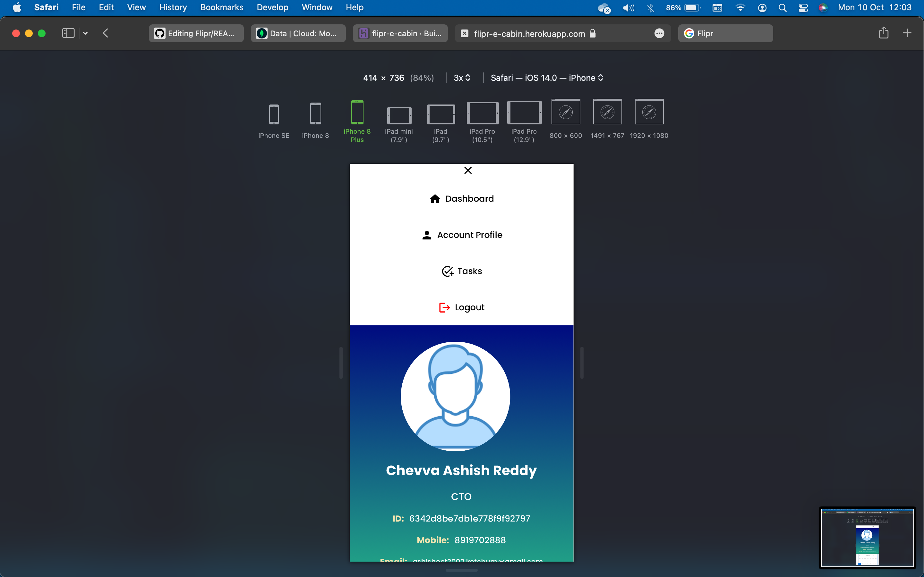Switch to iPhone 8 device preset
This screenshot has height=577, width=924.
315,114
